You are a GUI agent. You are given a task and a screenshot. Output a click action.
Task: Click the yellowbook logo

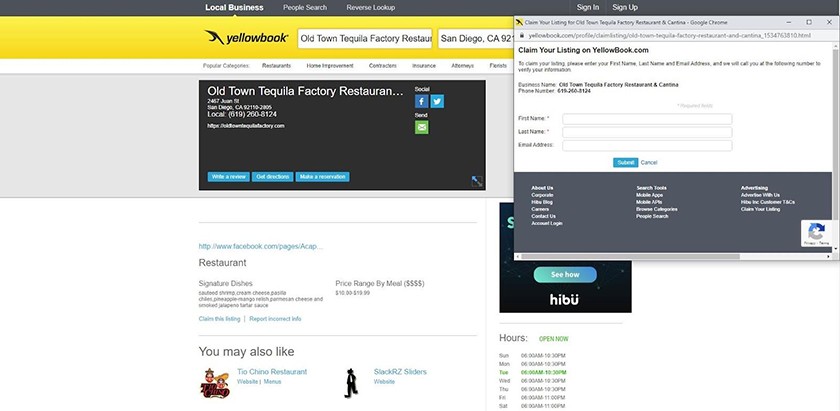246,38
